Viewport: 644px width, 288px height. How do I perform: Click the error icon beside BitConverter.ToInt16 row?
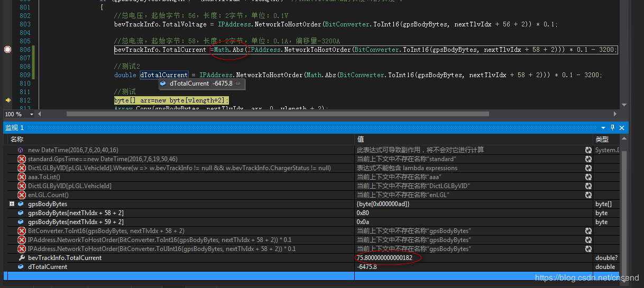click(22, 231)
